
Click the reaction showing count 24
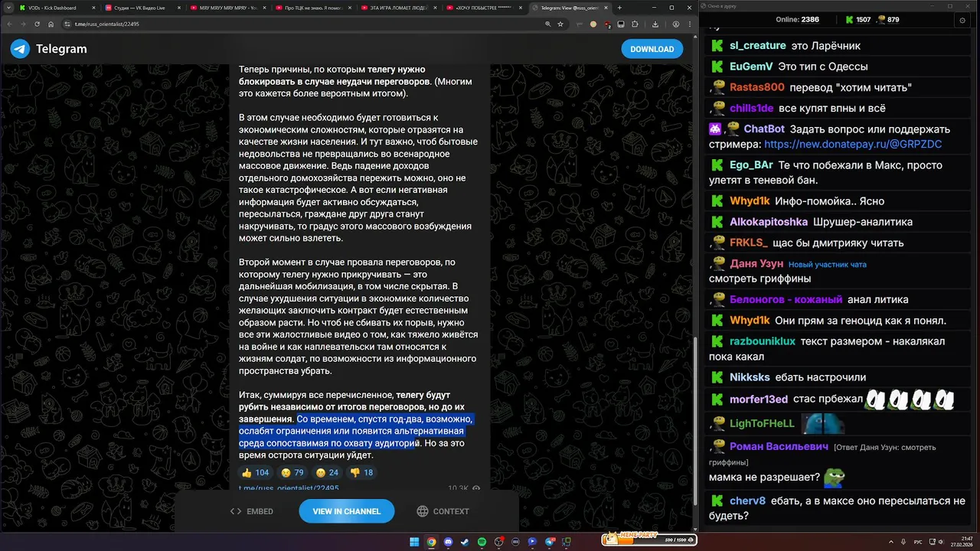pos(327,472)
